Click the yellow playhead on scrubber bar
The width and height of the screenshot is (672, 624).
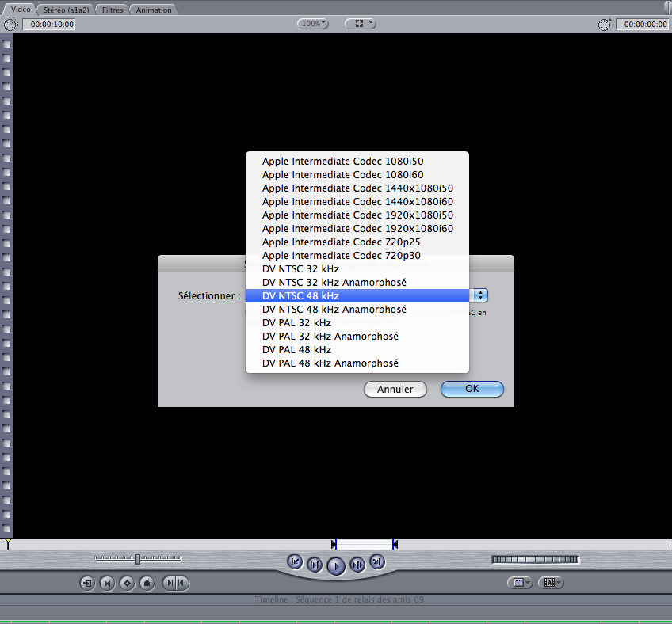coord(8,543)
